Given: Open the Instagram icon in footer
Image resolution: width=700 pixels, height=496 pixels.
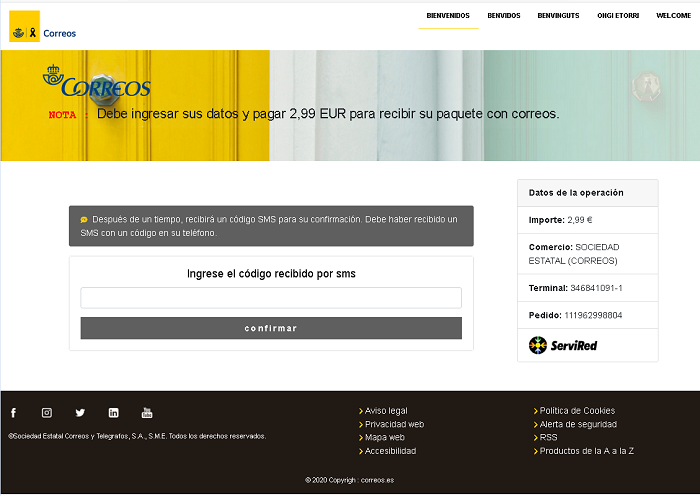Looking at the screenshot, I should [x=46, y=413].
